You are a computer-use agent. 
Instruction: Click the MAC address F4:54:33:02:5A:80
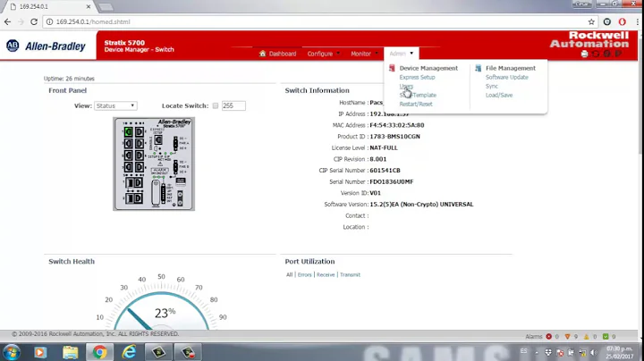click(397, 125)
